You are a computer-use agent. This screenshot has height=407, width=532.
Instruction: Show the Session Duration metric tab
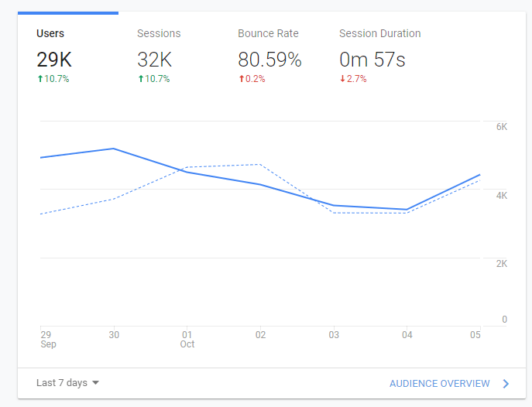click(379, 34)
